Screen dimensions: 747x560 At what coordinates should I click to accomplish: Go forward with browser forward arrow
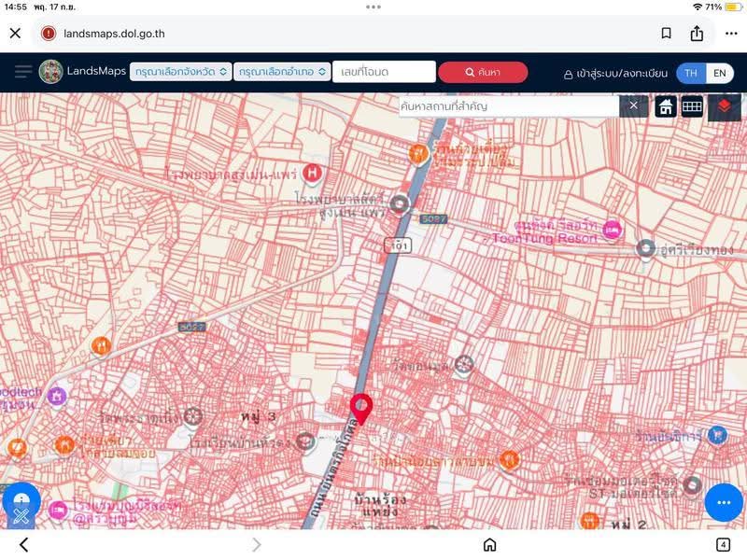[256, 545]
